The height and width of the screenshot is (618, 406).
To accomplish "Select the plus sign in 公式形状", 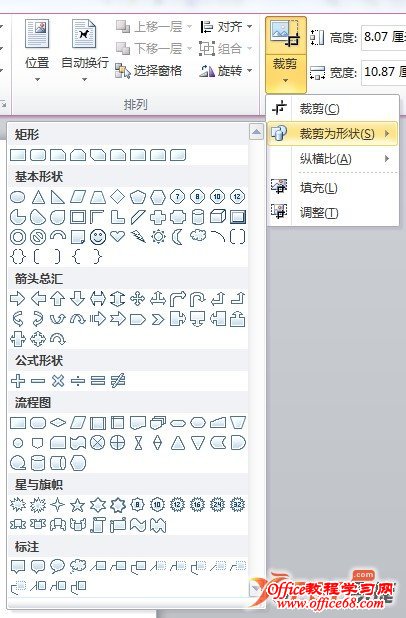I will [x=18, y=381].
